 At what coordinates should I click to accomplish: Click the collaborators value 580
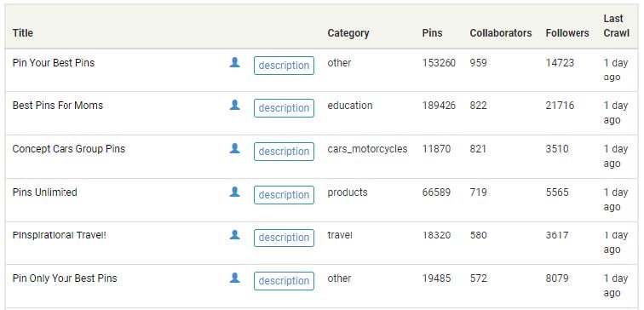point(479,235)
